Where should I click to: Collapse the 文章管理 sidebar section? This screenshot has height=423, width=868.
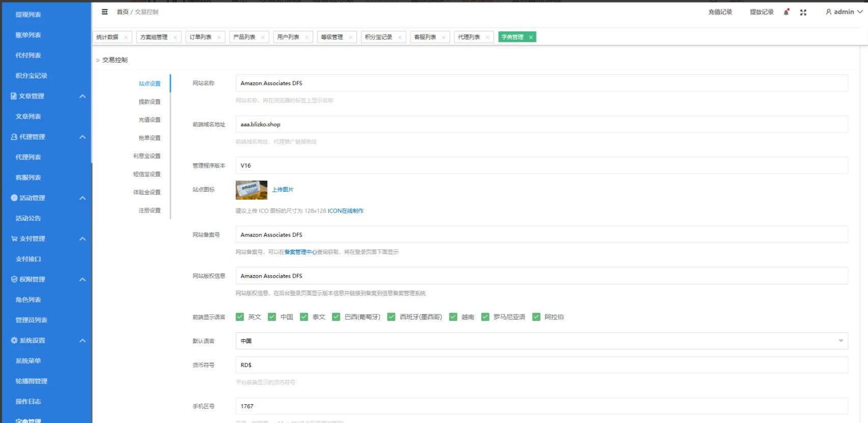click(83, 96)
